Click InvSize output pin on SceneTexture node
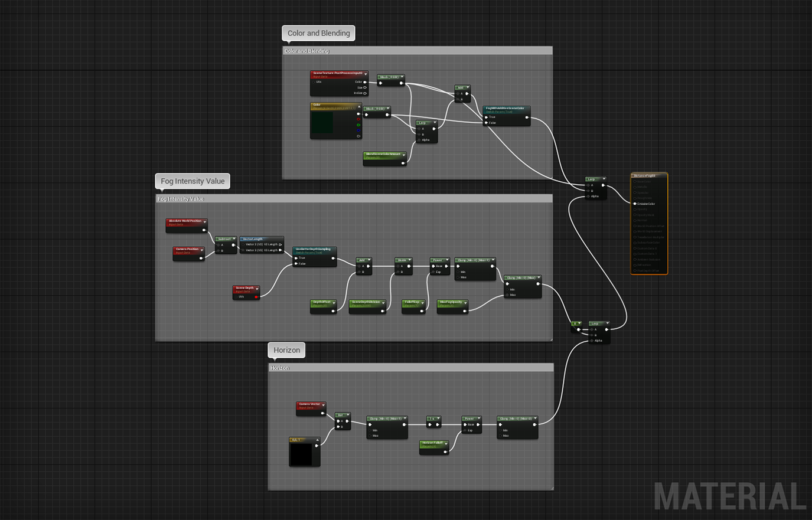The height and width of the screenshot is (520, 812). pos(365,93)
